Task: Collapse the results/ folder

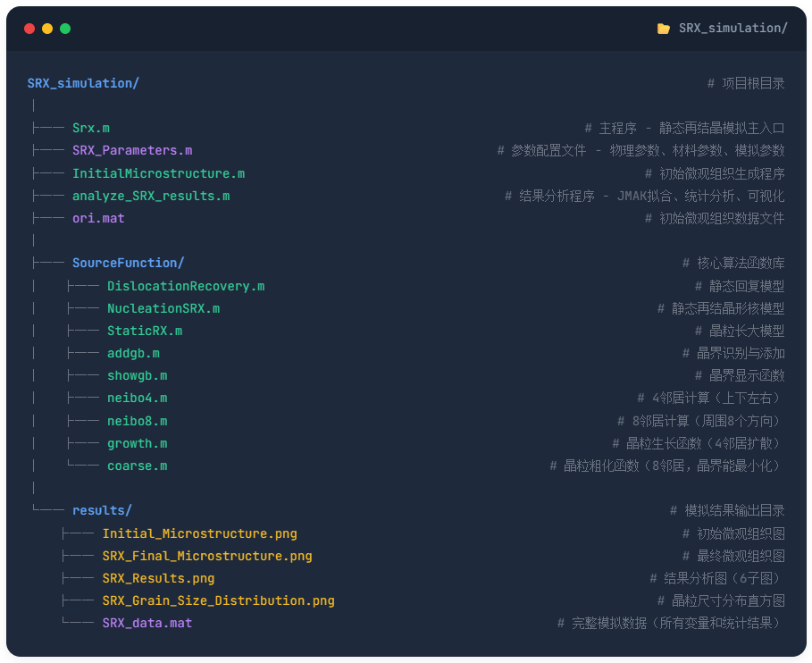Action: click(x=102, y=510)
